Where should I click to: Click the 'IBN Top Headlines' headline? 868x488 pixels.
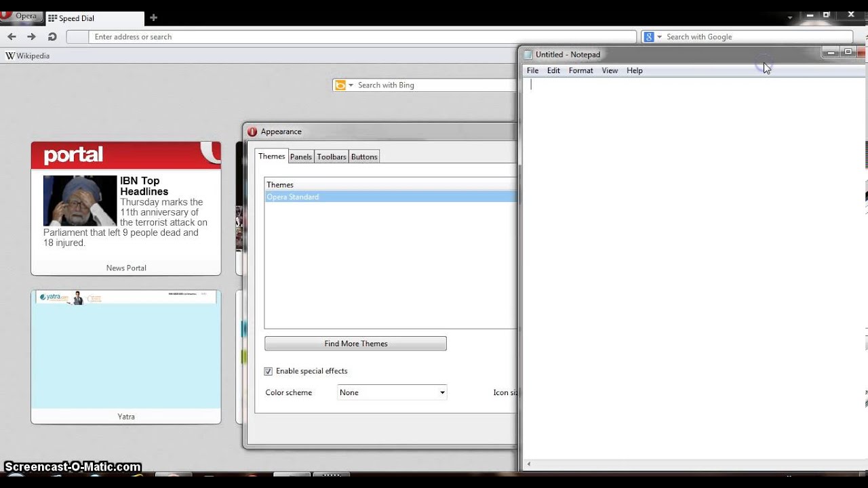pos(144,186)
